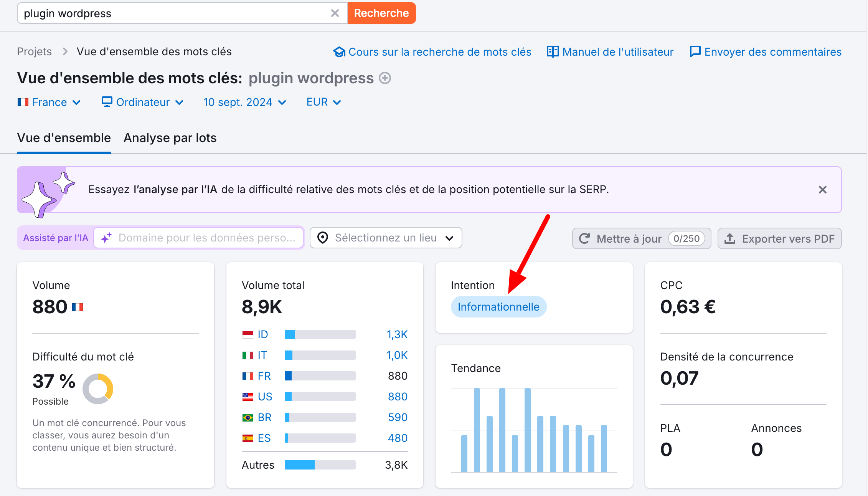Click the United States flag icon

click(248, 397)
